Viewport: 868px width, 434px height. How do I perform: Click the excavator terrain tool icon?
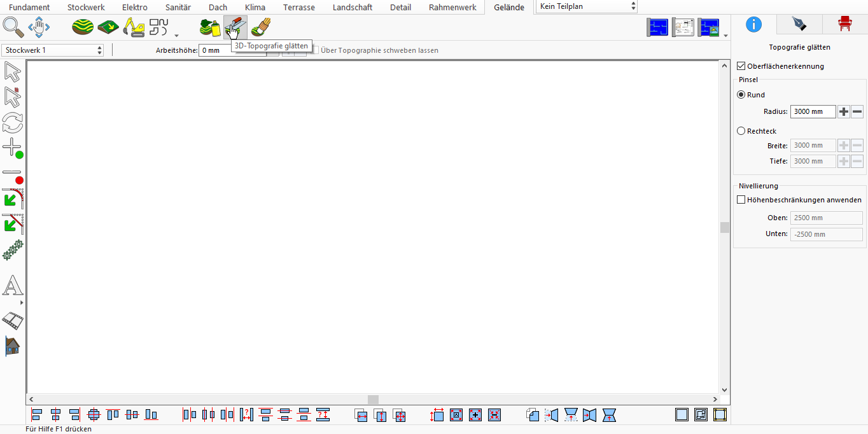point(134,27)
